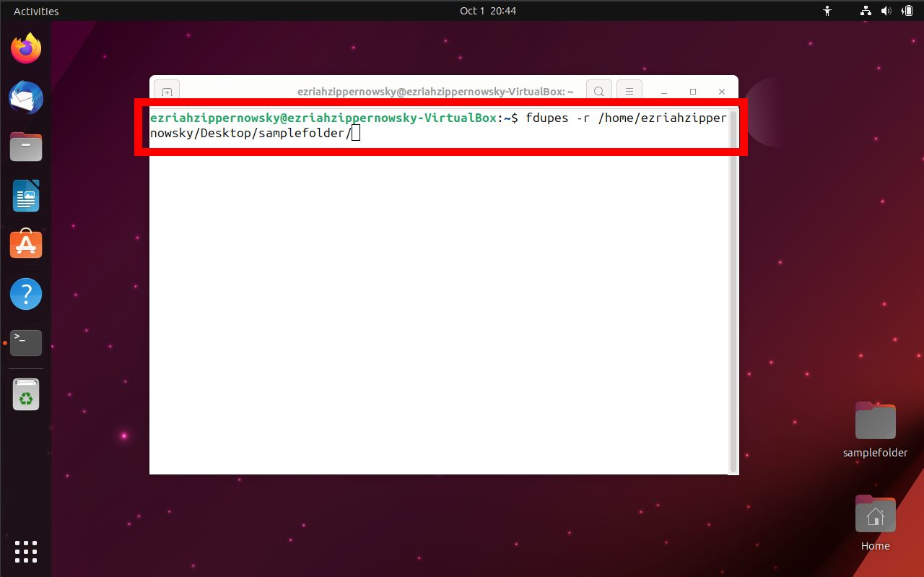
Task: Click the terminal scrollbar
Action: 733,289
